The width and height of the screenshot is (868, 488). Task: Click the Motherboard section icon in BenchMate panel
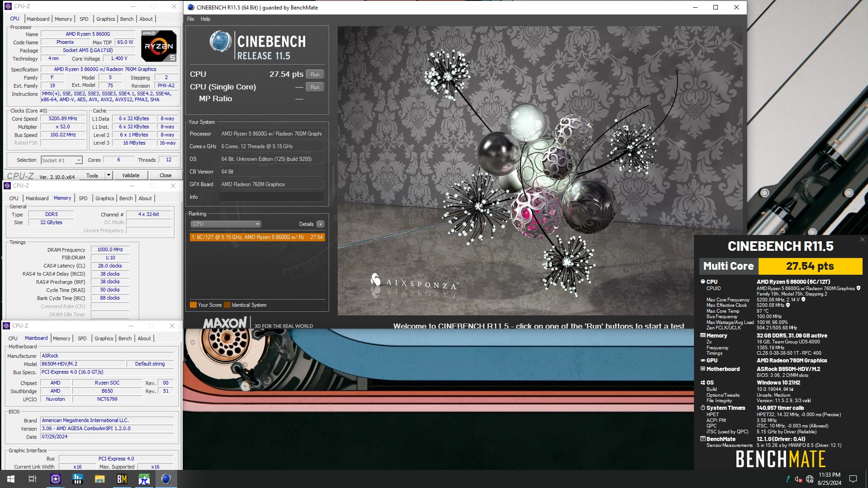point(703,369)
